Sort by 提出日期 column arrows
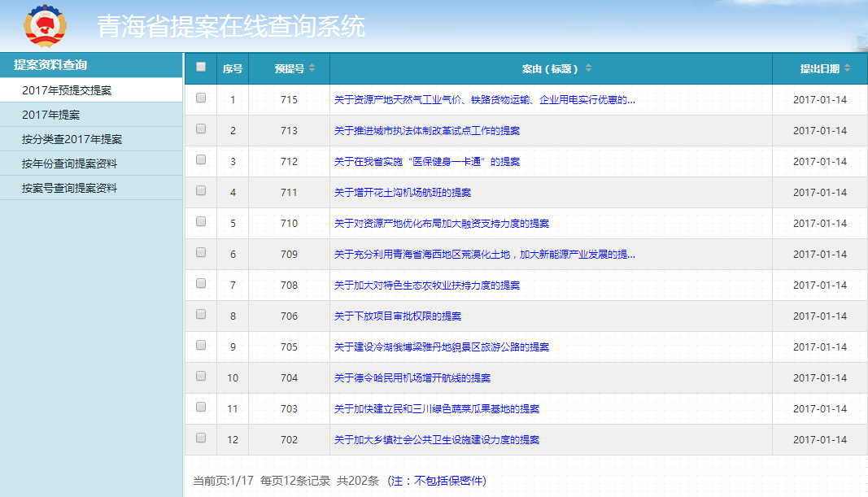Screen dimensions: 868x497 click(x=847, y=68)
